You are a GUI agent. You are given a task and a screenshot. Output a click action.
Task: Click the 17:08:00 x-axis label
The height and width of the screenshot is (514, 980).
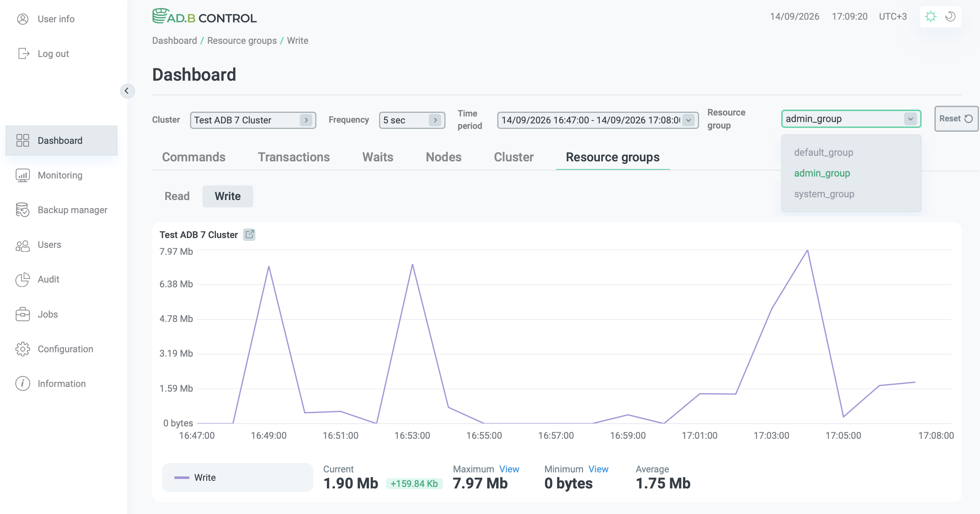[x=936, y=435]
